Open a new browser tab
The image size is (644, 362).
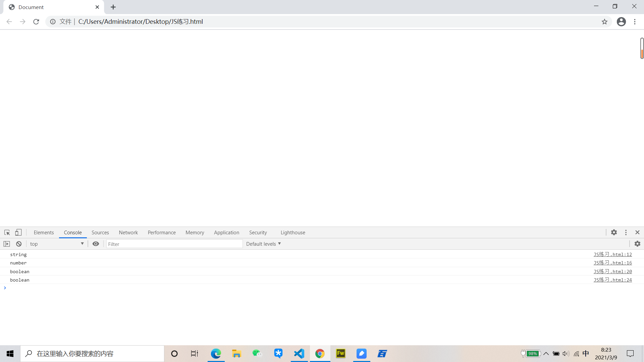[113, 7]
